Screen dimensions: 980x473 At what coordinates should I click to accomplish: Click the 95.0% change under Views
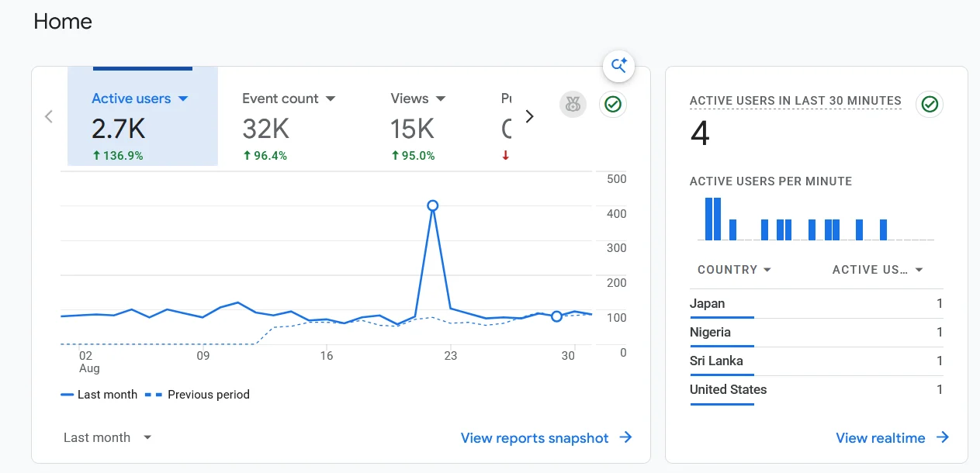(413, 156)
